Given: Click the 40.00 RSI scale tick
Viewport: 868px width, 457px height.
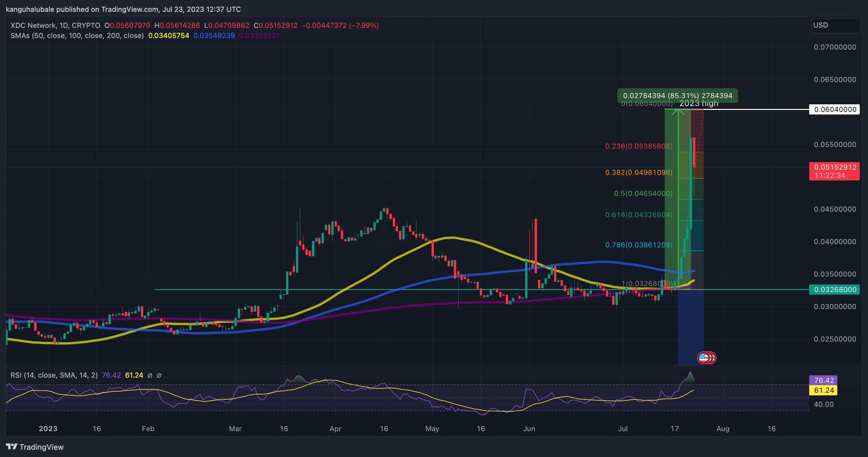Looking at the screenshot, I should (824, 405).
